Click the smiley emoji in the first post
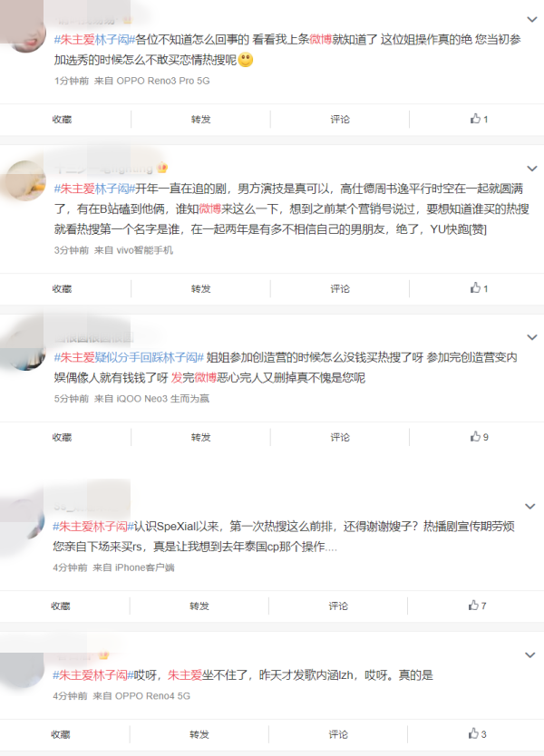 [246, 60]
